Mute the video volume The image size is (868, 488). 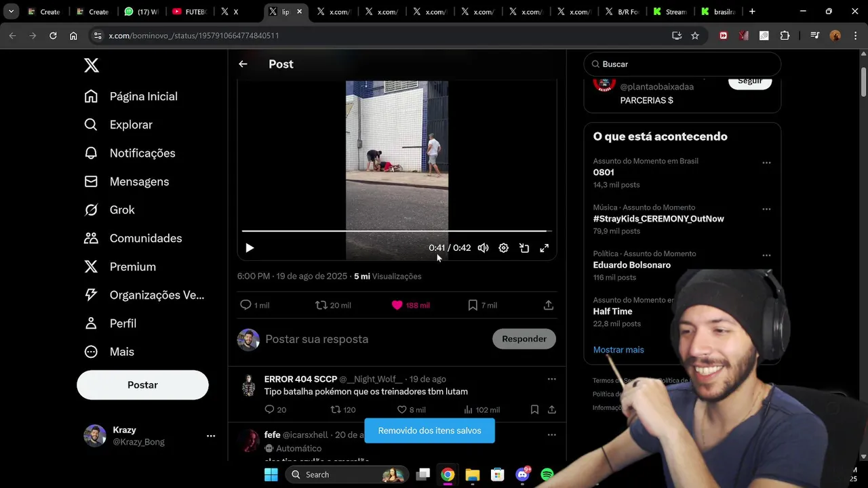483,248
